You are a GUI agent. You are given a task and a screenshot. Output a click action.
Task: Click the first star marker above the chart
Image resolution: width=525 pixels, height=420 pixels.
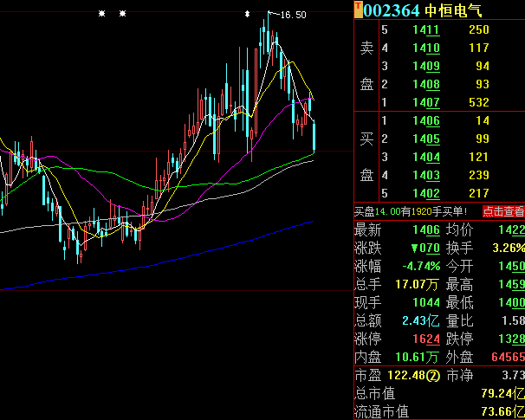pyautogui.click(x=102, y=14)
